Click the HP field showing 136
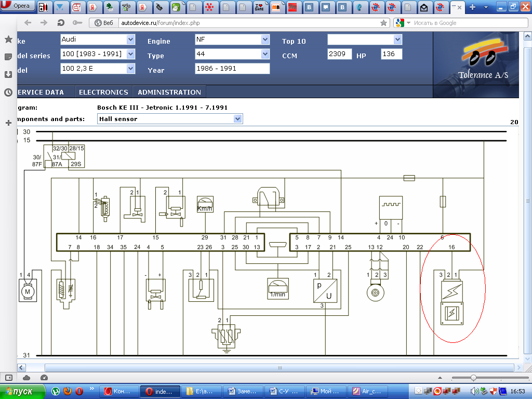Viewport: 532px width, 399px height. tap(392, 54)
